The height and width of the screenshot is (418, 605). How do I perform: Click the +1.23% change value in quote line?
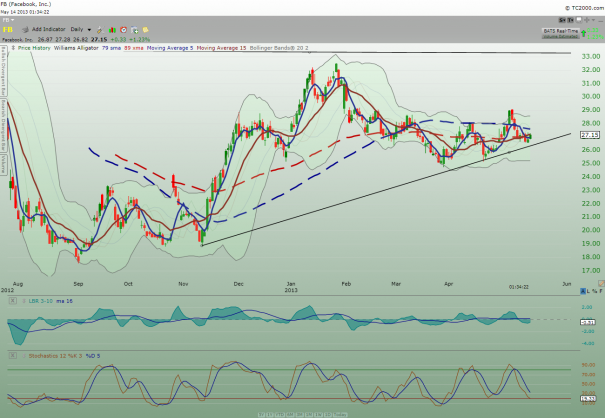[139, 39]
